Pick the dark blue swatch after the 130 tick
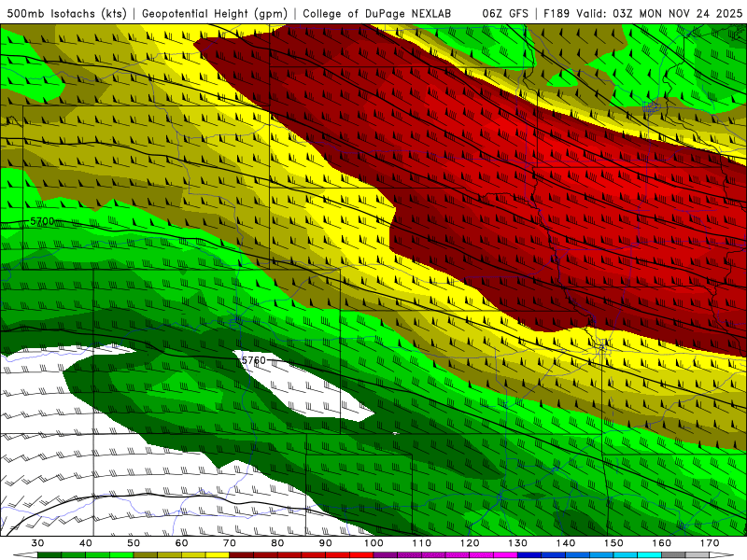The image size is (747, 560). (x=529, y=555)
